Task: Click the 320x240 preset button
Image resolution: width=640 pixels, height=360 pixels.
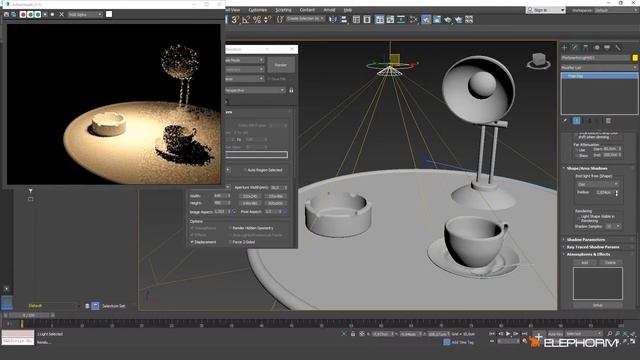Action: tap(250, 196)
